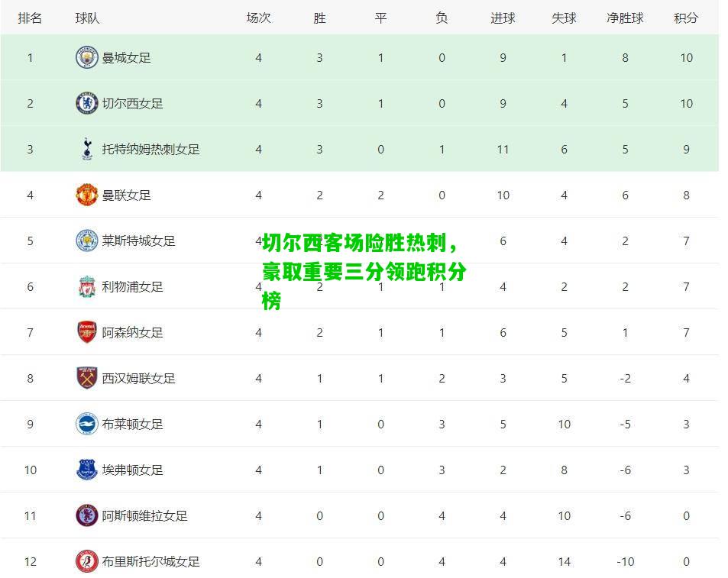Image resolution: width=728 pixels, height=578 pixels.
Task: Click the Brighton women's seagull badge
Action: tap(87, 424)
